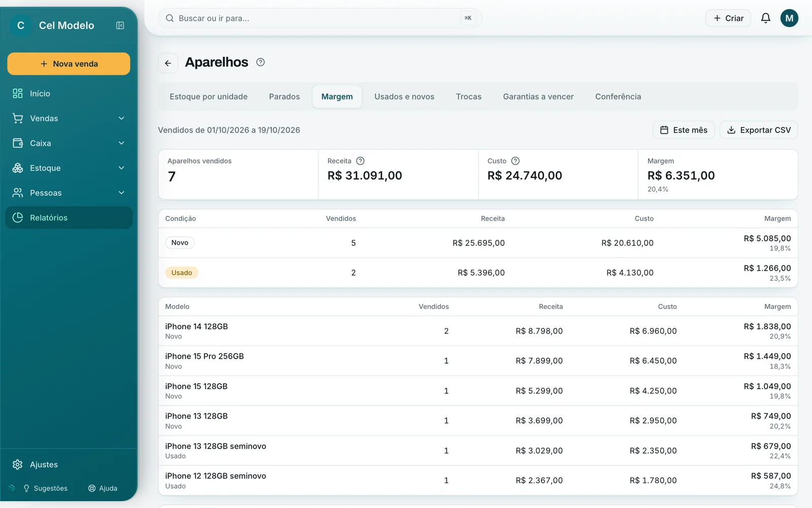Click the Início dashboard icon
Viewport: 812px width, 508px height.
[x=18, y=93]
